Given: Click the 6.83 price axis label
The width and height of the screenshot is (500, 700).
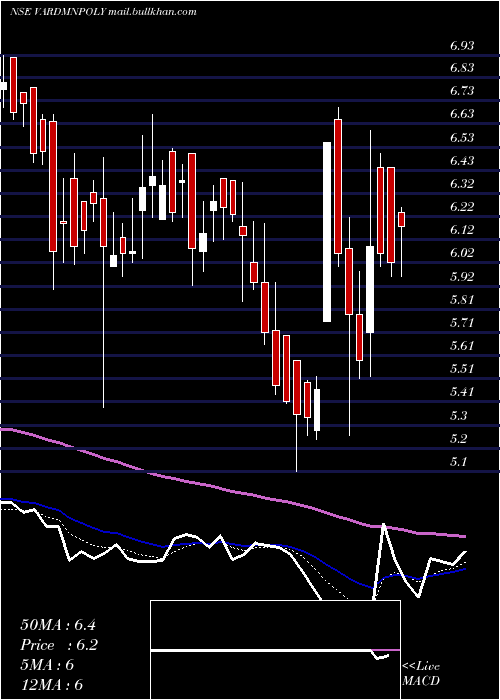Looking at the screenshot, I should (462, 68).
